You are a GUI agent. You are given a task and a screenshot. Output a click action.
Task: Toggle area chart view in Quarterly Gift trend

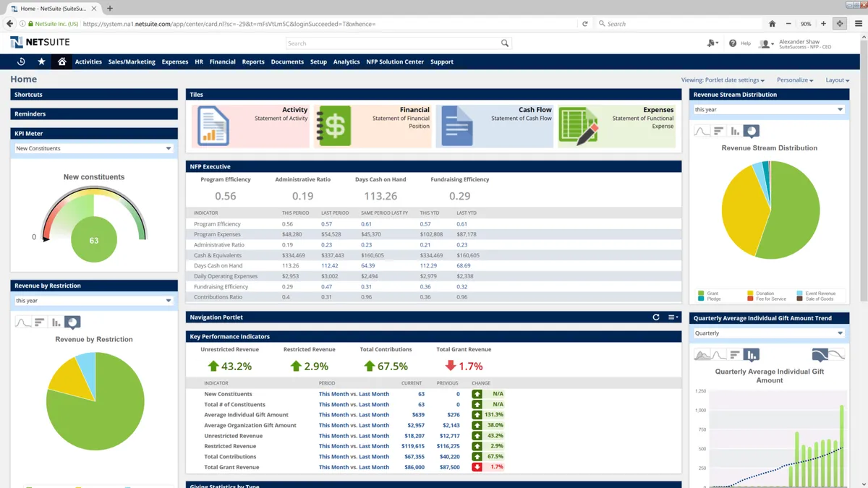[702, 355]
